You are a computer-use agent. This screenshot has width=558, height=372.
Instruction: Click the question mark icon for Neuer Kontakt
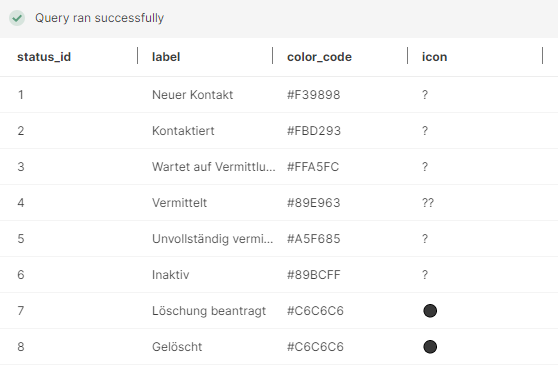(425, 95)
